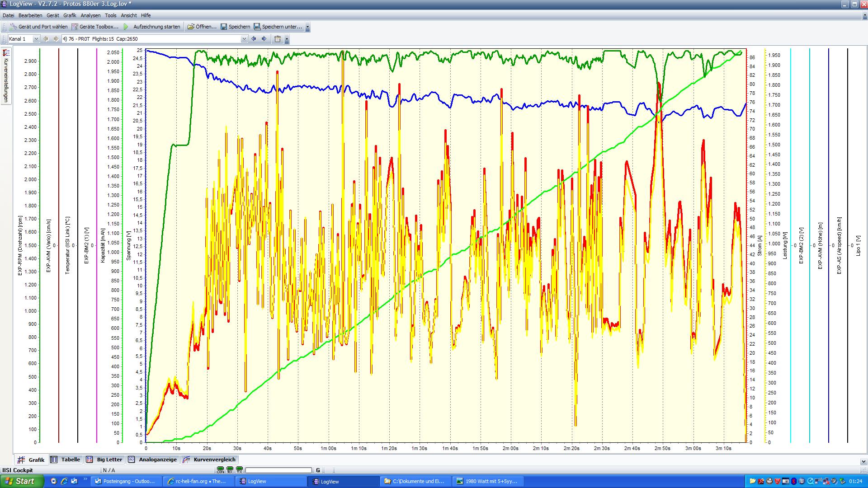The height and width of the screenshot is (488, 868).
Task: Click the EXP-RPM (Drehzahl) axis label
Action: click(x=20, y=245)
